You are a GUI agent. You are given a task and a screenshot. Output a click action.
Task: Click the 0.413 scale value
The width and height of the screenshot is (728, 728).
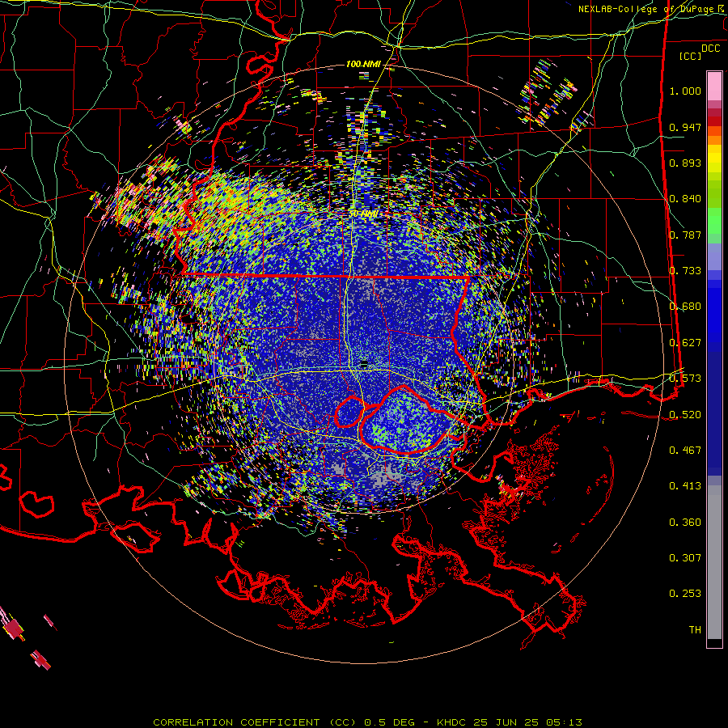(x=685, y=486)
